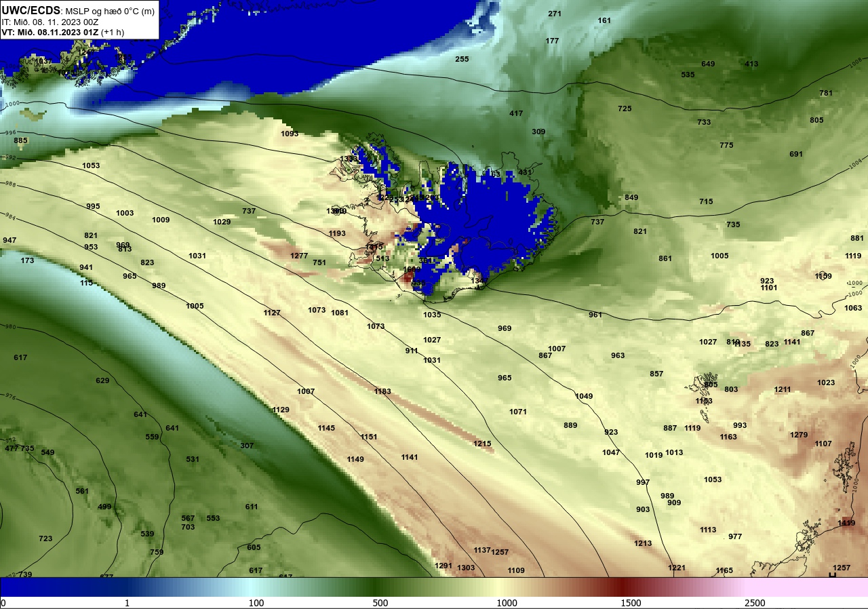Image resolution: width=868 pixels, height=609 pixels.
Task: Click the height value 629 on the map
Action: (x=102, y=380)
